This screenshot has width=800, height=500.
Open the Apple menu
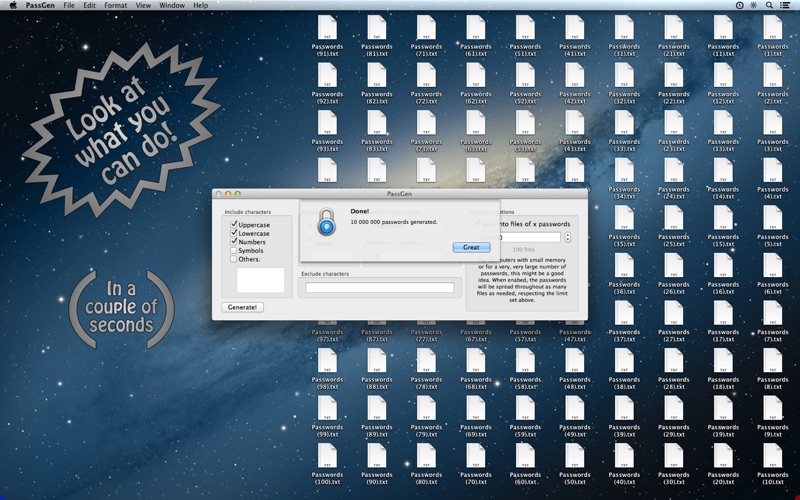[x=13, y=5]
